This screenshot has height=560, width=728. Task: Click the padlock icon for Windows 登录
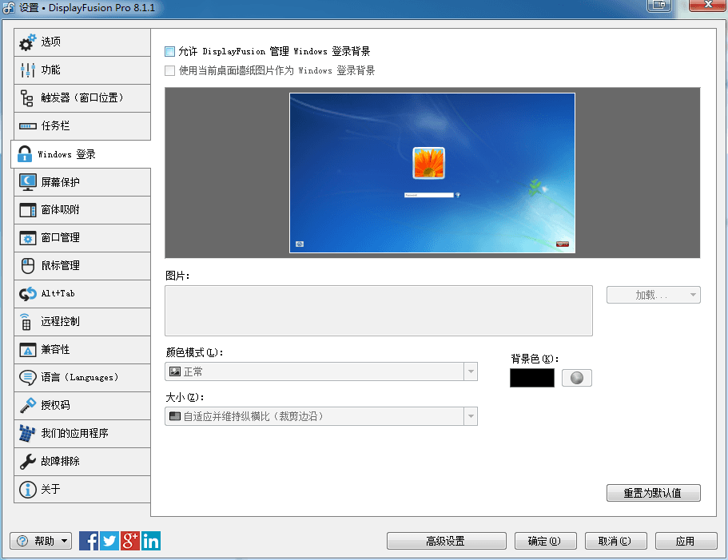coord(24,154)
